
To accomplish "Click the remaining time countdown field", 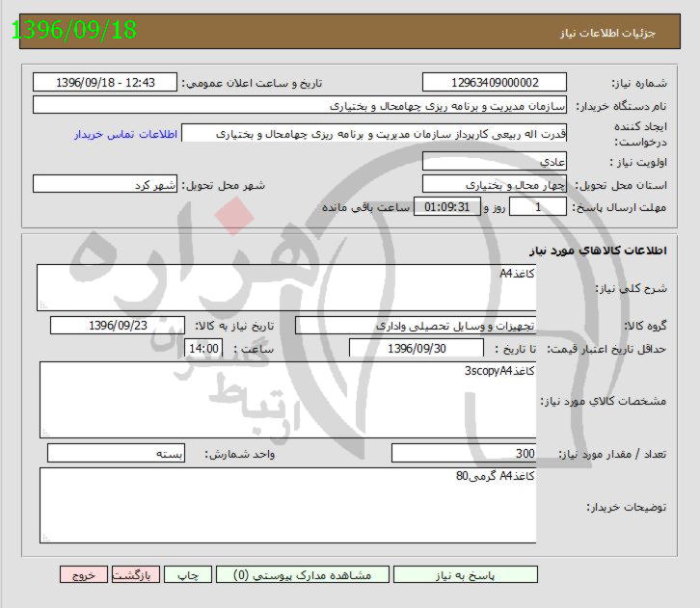I will (446, 207).
